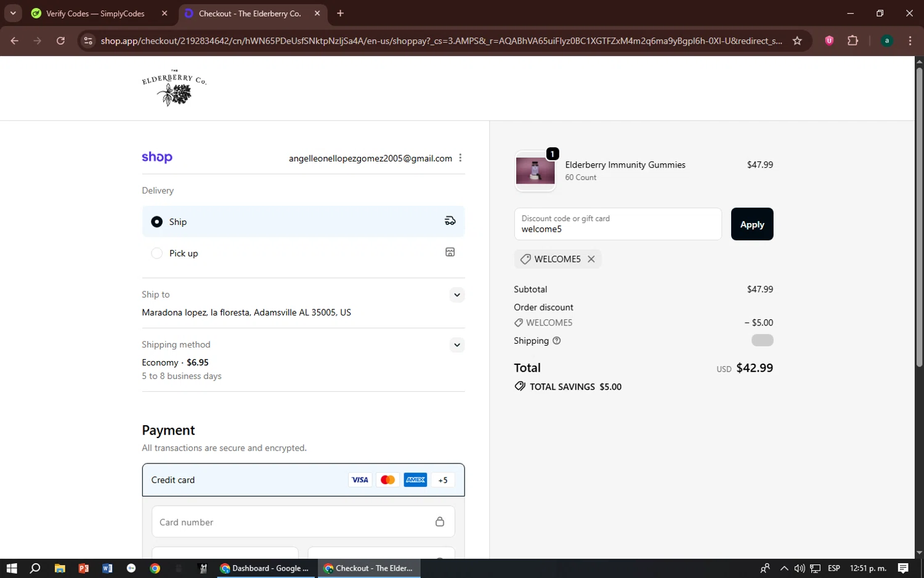Focus the discount code or gift card field

click(x=618, y=224)
